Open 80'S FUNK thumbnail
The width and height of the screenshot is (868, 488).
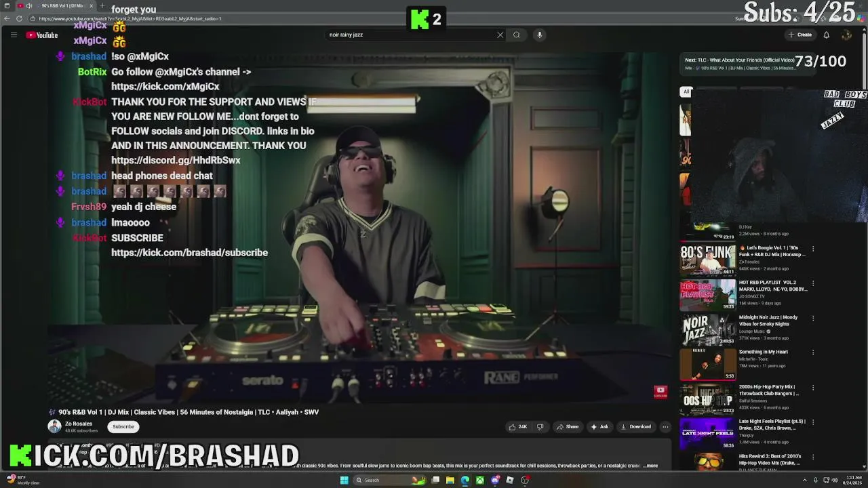707,260
